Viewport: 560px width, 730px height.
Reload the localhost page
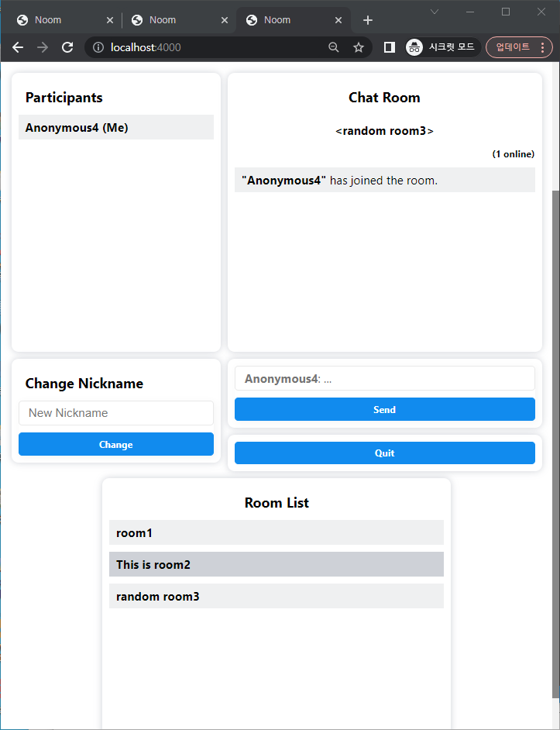pyautogui.click(x=67, y=47)
